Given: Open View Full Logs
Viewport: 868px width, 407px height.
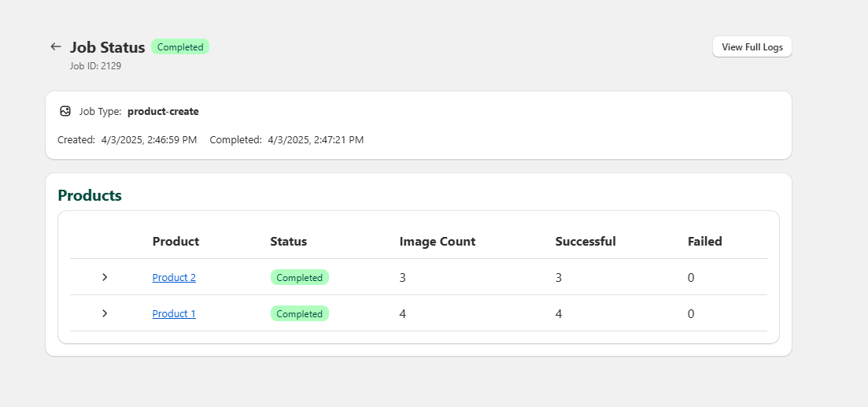Looking at the screenshot, I should (x=752, y=46).
